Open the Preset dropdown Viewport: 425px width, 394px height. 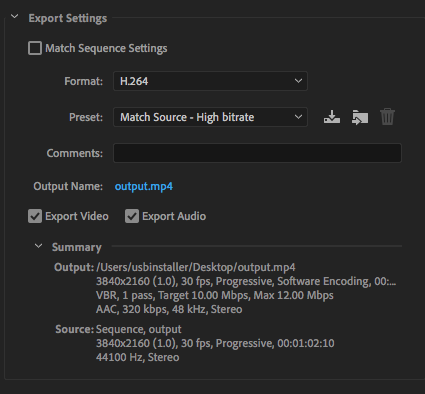point(210,117)
